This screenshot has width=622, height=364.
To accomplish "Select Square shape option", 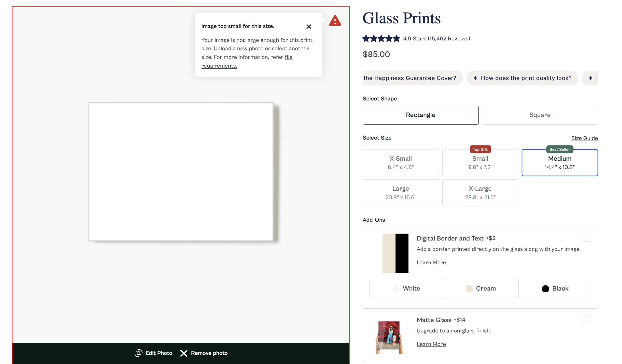I will pyautogui.click(x=540, y=115).
